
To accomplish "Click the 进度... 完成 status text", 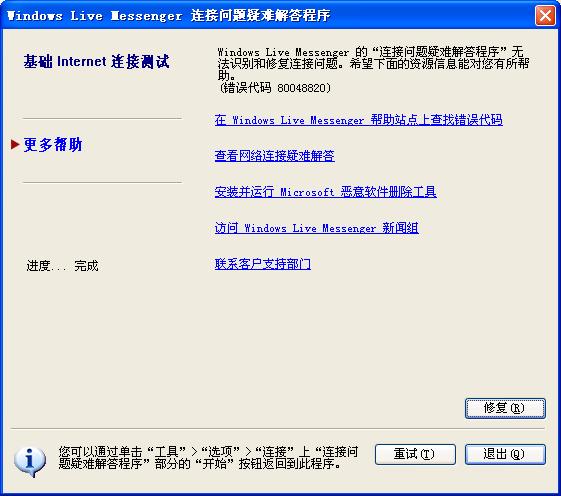I will tap(62, 266).
